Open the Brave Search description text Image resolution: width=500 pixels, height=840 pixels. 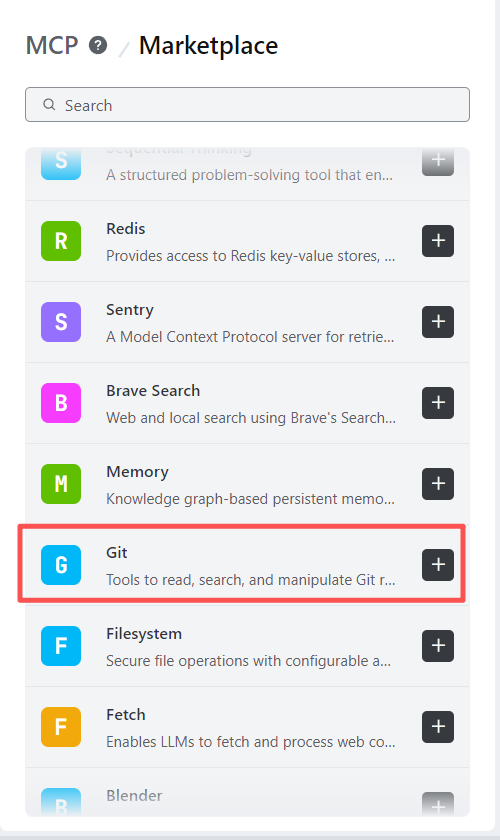251,418
